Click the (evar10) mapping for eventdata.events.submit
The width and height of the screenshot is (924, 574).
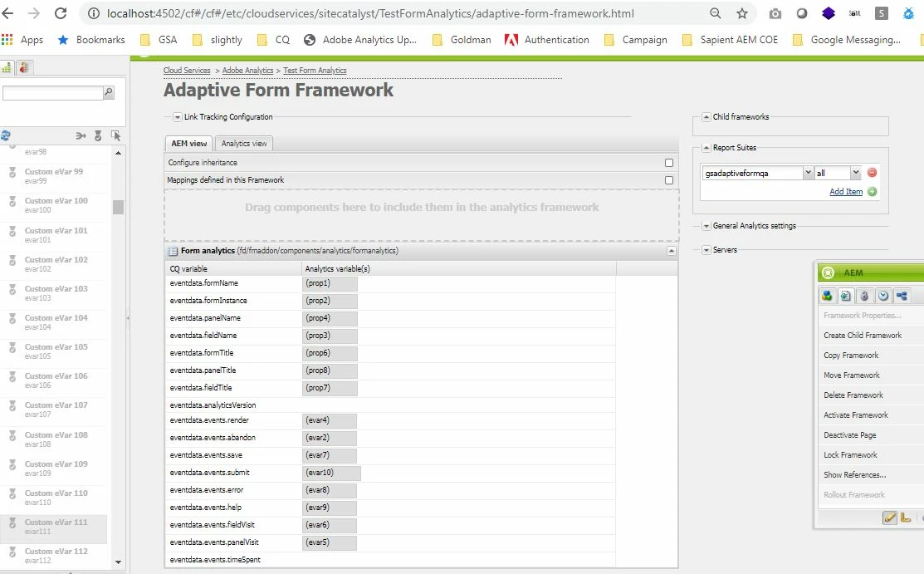point(331,473)
